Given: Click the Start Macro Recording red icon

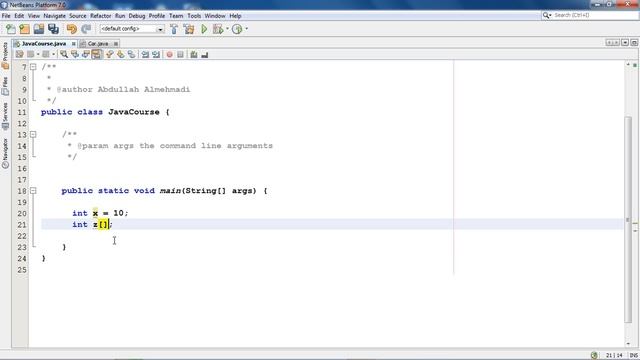Looking at the screenshot, I should [169, 54].
